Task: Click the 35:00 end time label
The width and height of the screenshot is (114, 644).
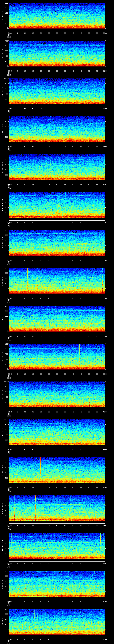Action: point(105,223)
